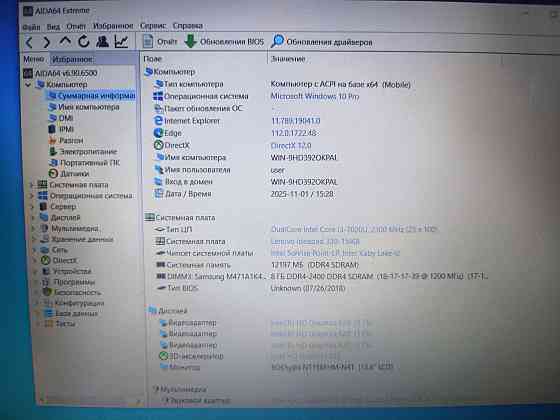Select Разгон tree item
Screen dimensions: 560x420
click(x=66, y=140)
